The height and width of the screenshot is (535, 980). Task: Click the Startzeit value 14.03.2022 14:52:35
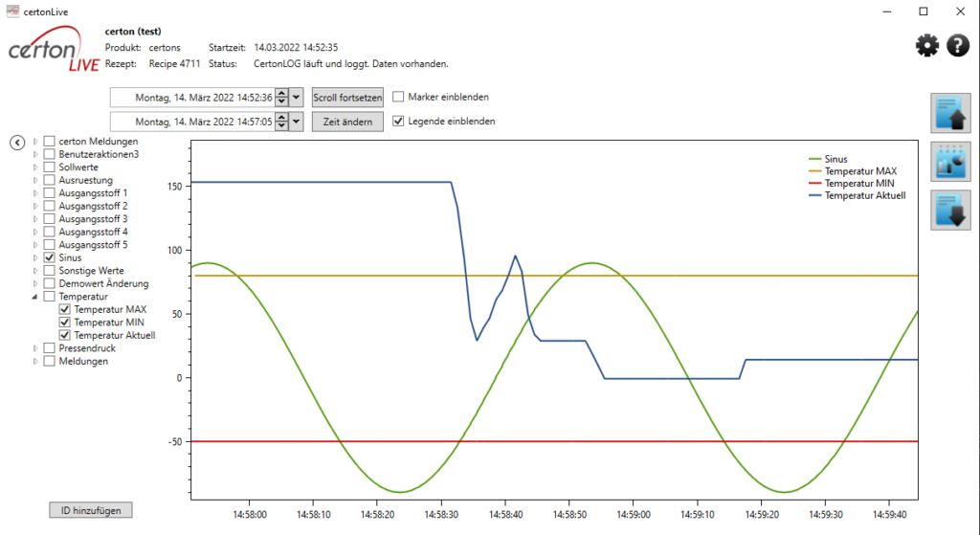tap(296, 48)
